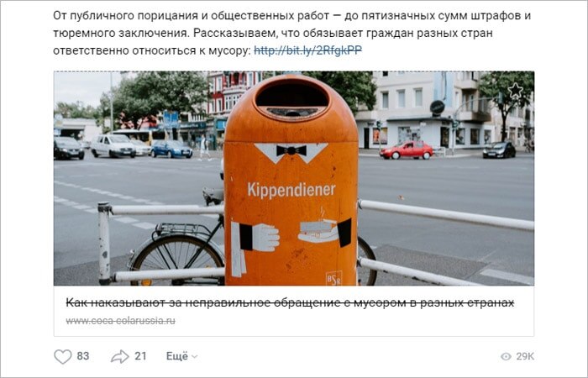588x378 pixels.
Task: Share the post using the arrow icon
Action: [x=119, y=356]
